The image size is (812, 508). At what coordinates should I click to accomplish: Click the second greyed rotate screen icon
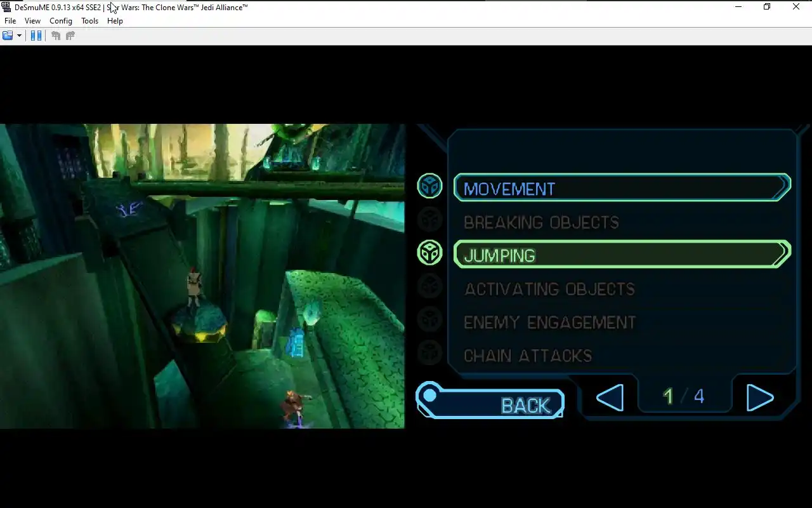pos(70,36)
